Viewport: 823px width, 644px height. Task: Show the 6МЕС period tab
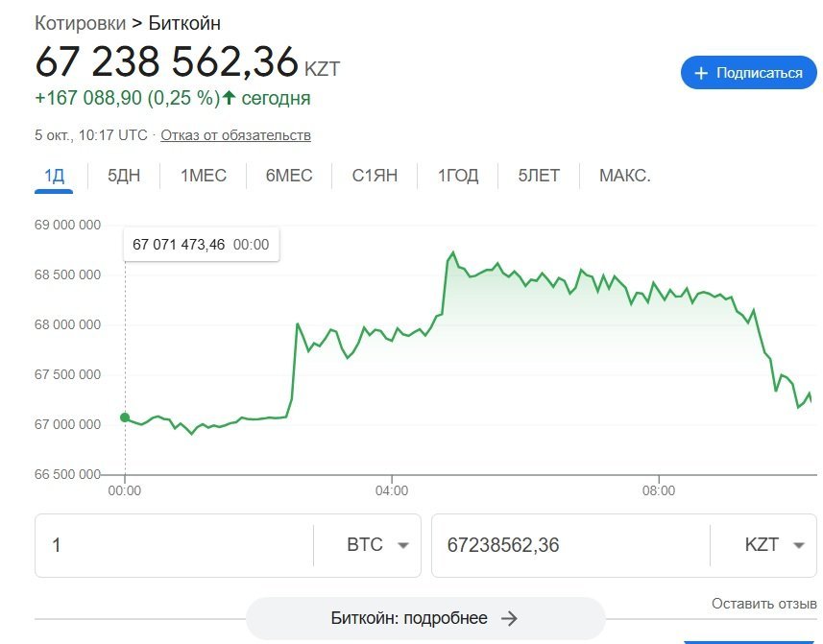point(289,176)
